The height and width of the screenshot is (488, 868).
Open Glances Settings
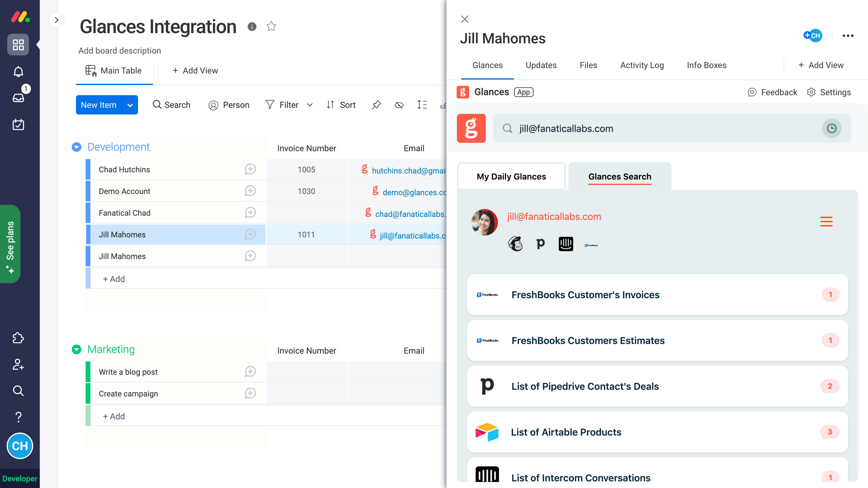pos(829,92)
